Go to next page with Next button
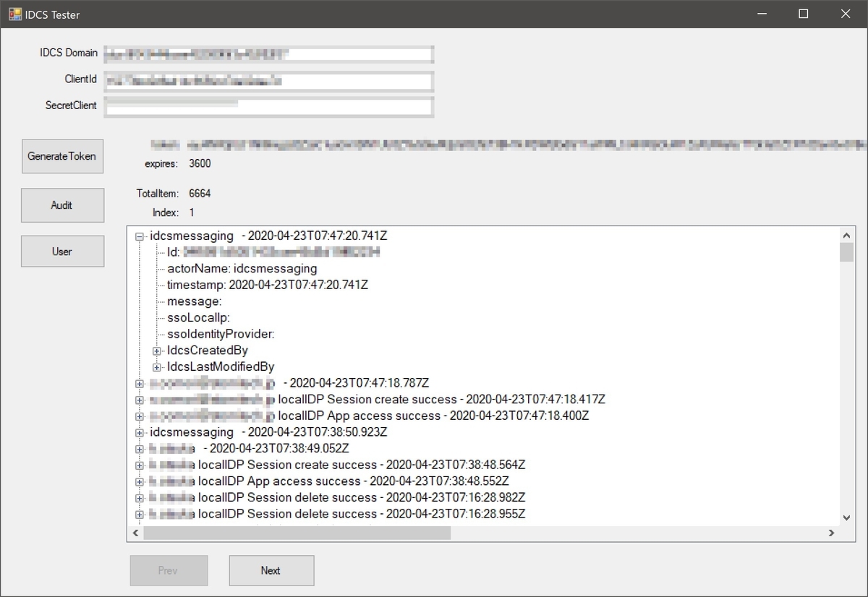 click(271, 570)
